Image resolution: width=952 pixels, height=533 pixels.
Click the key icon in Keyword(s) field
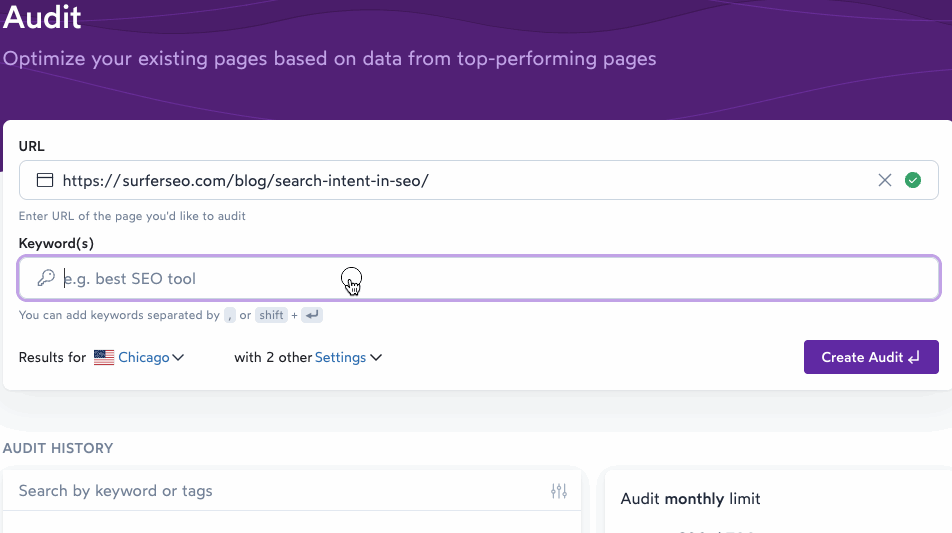pos(45,278)
